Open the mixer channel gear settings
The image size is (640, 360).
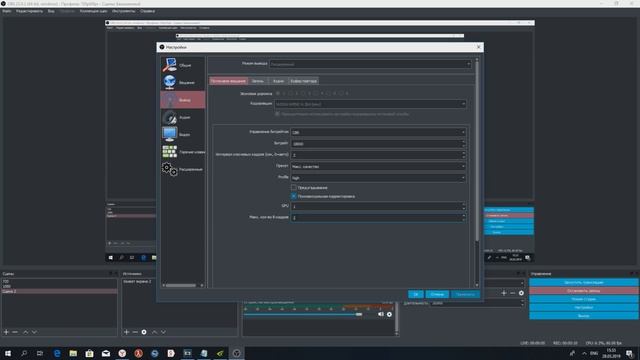[389, 314]
